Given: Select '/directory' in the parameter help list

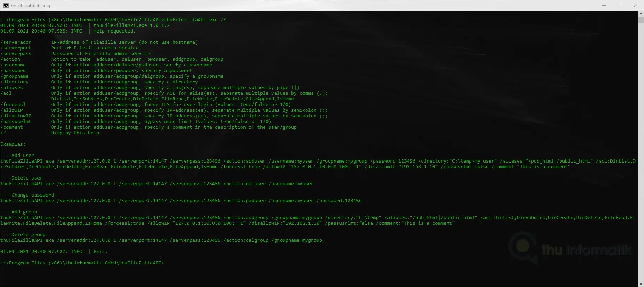Looking at the screenshot, I should [14, 82].
